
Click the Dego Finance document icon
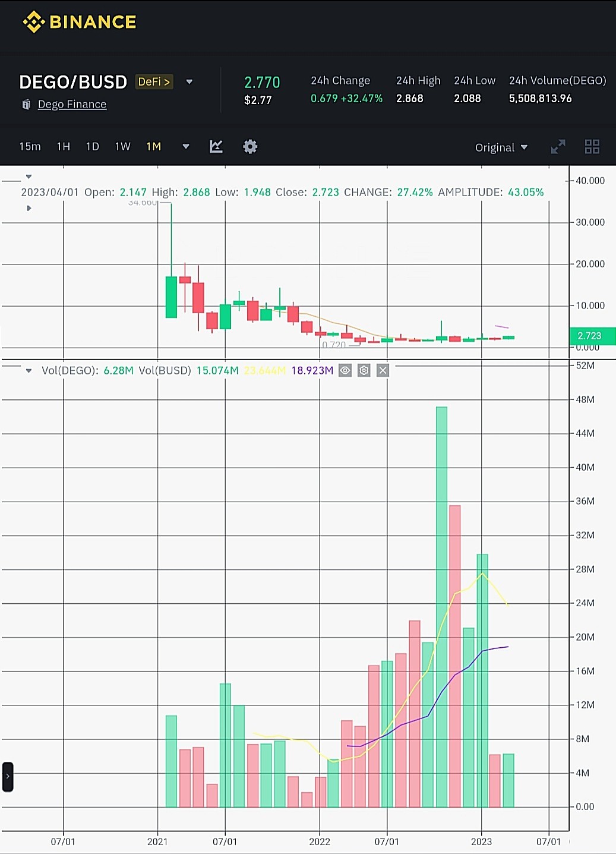pos(26,105)
